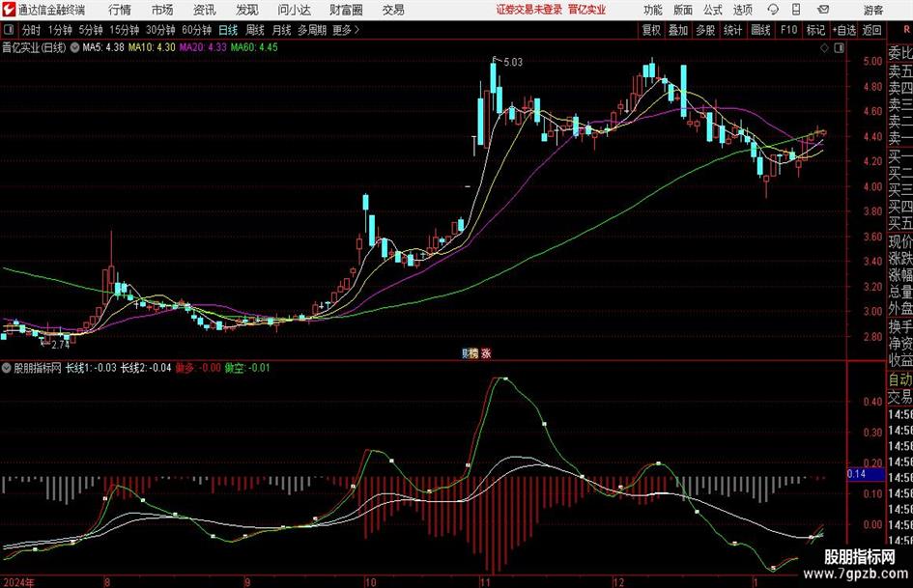Click the 标记 mark button
The image size is (913, 588).
(x=815, y=30)
